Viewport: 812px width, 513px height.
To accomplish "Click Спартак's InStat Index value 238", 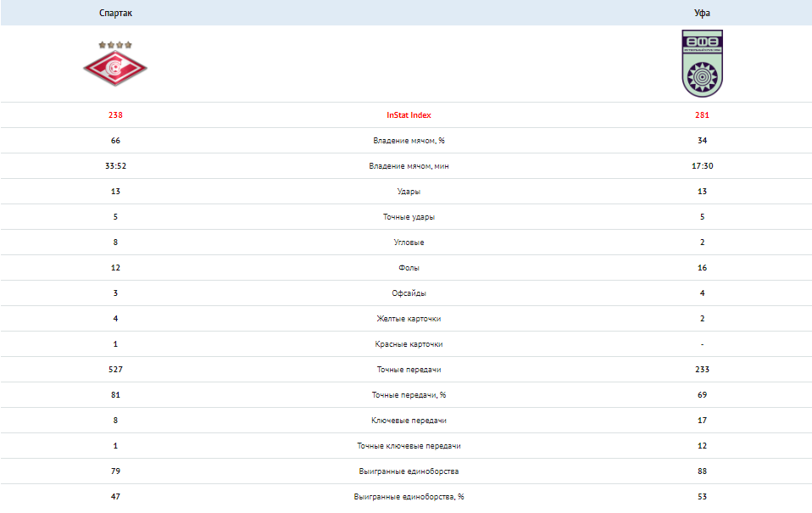I will (x=115, y=115).
